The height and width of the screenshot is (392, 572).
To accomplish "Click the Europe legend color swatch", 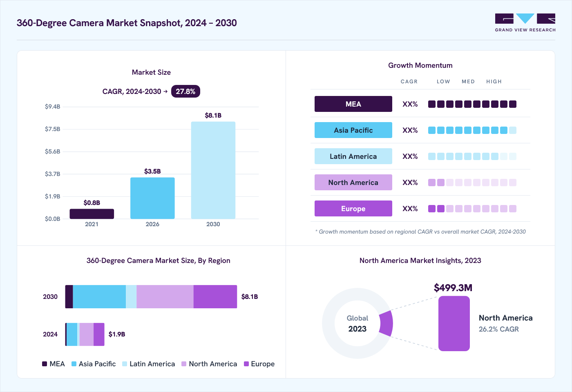I will tap(246, 364).
